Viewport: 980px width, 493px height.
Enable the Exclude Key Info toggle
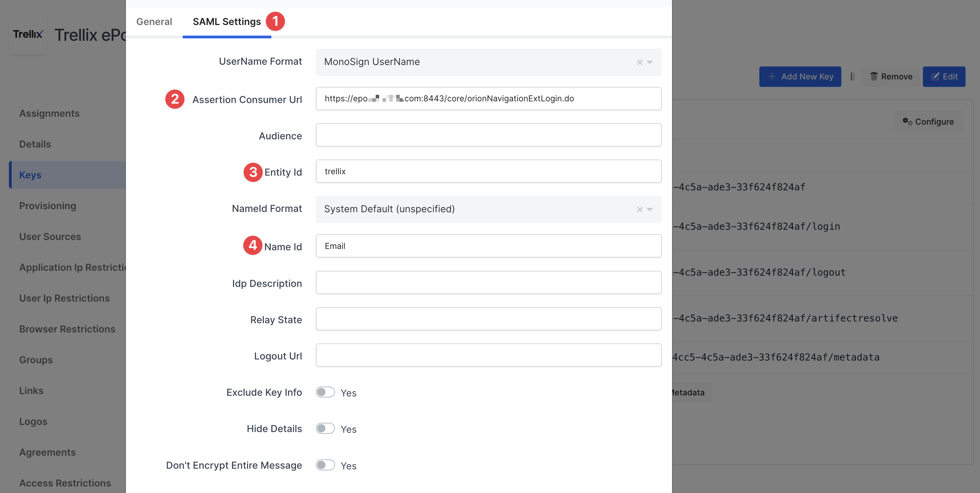pyautogui.click(x=325, y=392)
